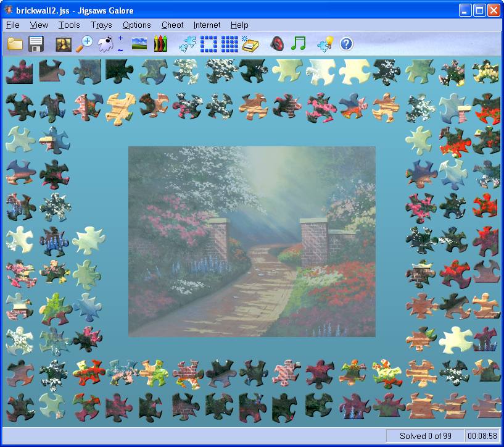Select the piece with yellow blossoms on dark foliage
This screenshot has width=504, height=447.
click(x=485, y=72)
